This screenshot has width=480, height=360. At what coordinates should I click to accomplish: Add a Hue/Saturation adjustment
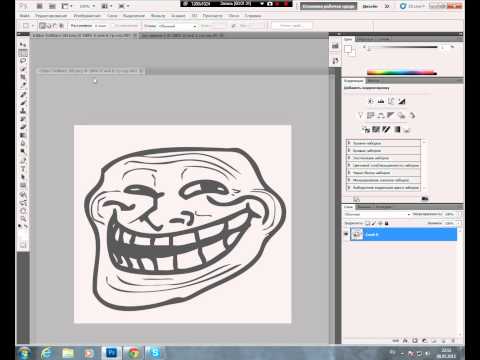(370, 115)
